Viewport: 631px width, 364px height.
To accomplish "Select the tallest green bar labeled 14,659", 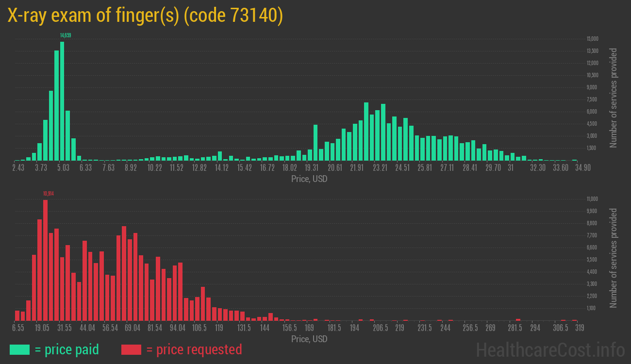I will tap(62, 101).
